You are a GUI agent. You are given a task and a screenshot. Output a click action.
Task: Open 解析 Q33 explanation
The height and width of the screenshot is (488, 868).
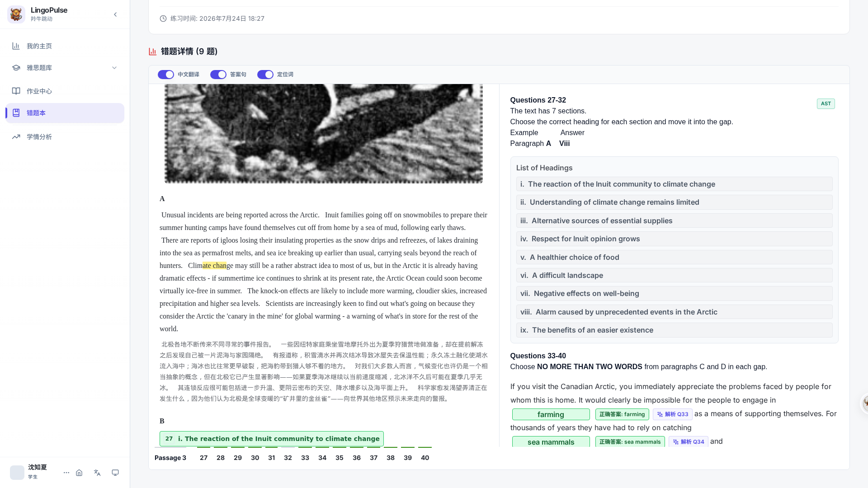(672, 414)
